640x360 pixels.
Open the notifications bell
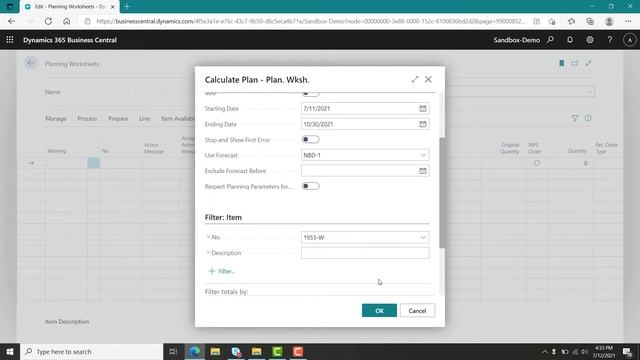pos(570,40)
